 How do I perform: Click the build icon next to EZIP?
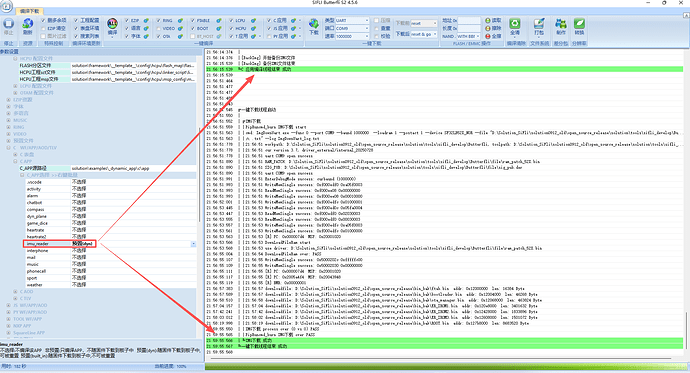click(x=146, y=20)
